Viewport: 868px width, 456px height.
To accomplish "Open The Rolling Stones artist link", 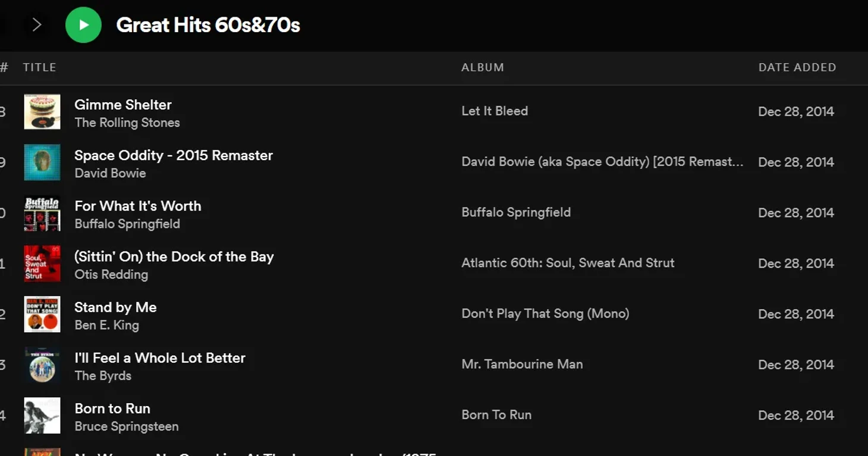I will click(127, 122).
